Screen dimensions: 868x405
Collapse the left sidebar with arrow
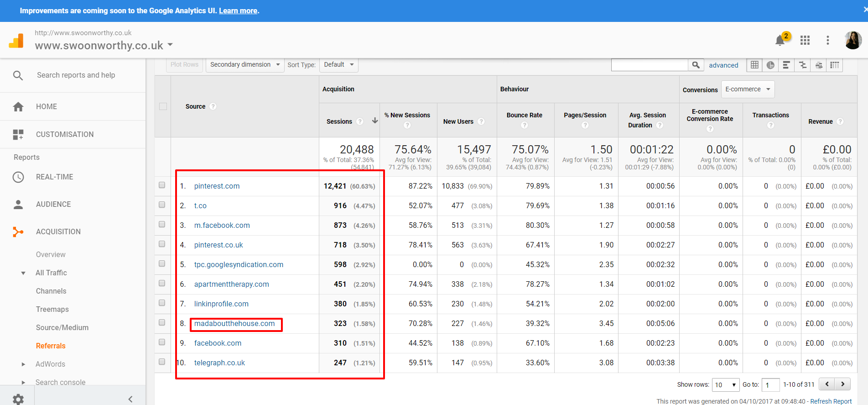point(130,399)
